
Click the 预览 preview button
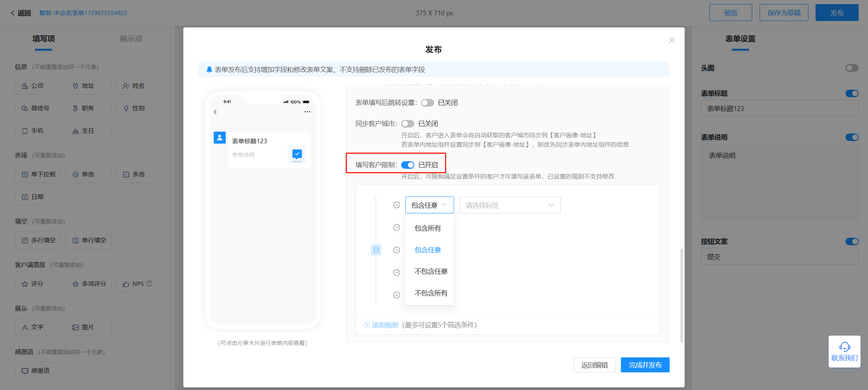(730, 13)
